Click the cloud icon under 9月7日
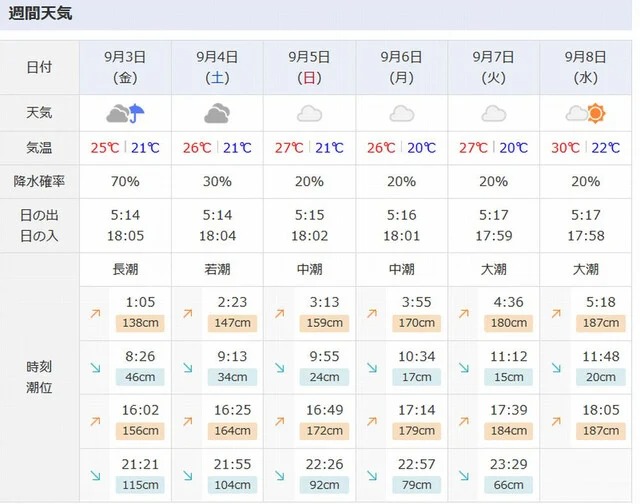 tap(494, 113)
